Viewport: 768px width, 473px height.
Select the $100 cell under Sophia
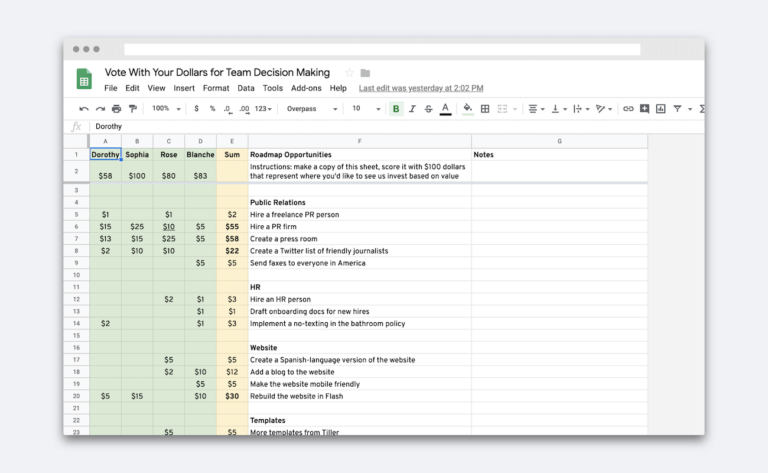pos(137,171)
